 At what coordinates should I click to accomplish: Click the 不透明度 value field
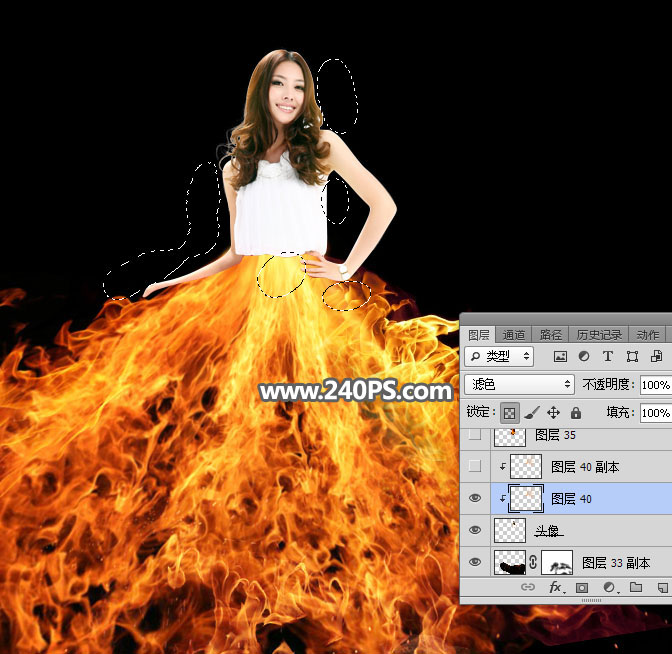coord(656,385)
